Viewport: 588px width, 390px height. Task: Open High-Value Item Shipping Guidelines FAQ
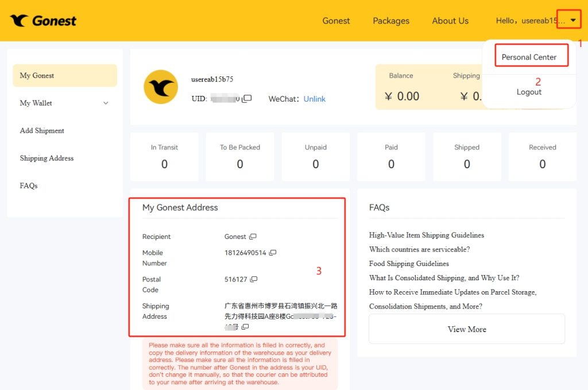pos(427,235)
